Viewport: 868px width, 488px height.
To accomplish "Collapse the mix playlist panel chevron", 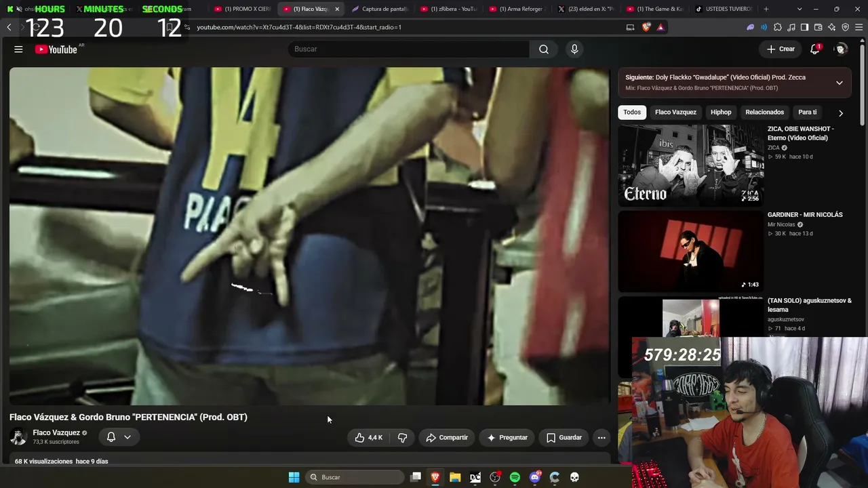I will click(x=839, y=83).
